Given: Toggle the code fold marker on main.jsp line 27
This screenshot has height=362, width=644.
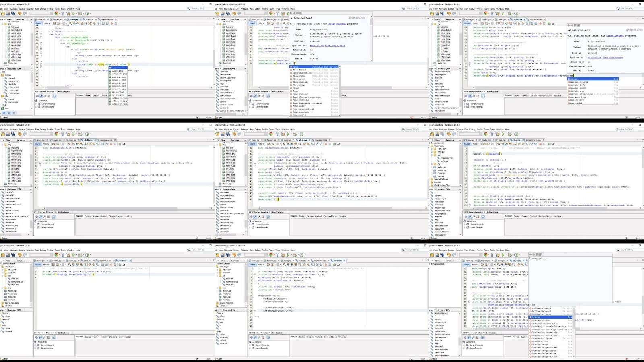Looking at the screenshot, I should pyautogui.click(x=41, y=34).
